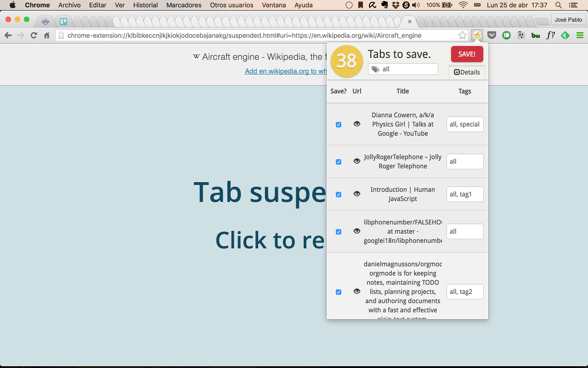
Task: Click the 'Tags' column header
Action: pyautogui.click(x=465, y=91)
